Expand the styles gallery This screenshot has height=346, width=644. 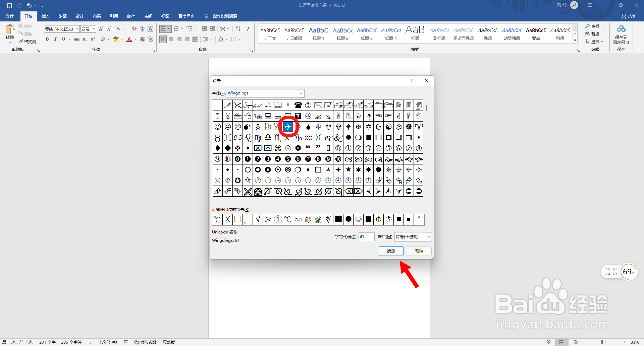click(x=575, y=40)
